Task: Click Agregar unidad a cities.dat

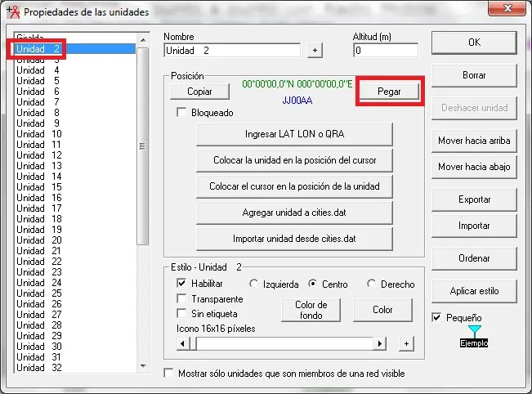Action: (294, 213)
